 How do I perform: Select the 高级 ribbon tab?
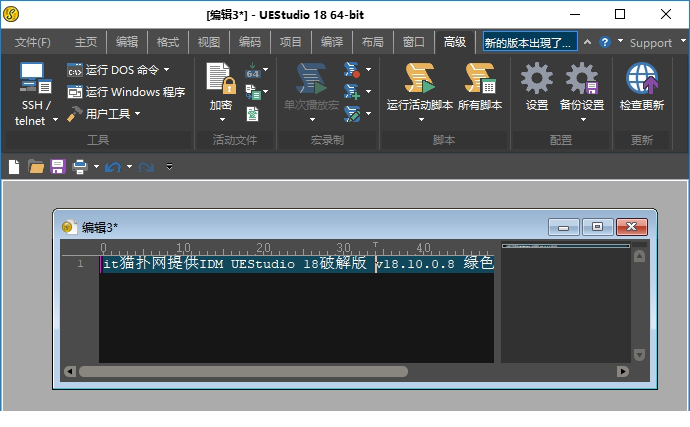coord(455,42)
